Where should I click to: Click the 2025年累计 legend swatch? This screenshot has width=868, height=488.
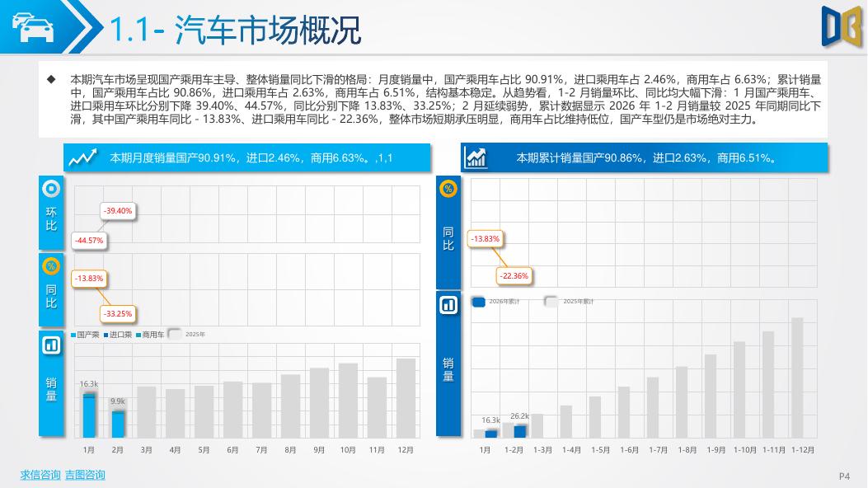click(551, 301)
